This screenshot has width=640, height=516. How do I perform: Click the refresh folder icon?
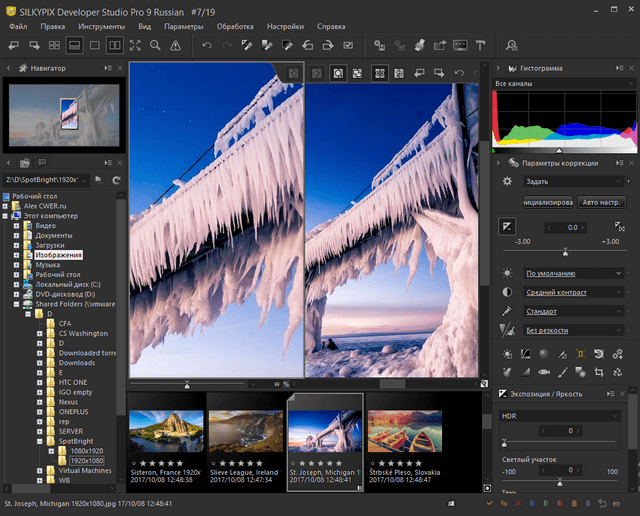pyautogui.click(x=116, y=179)
